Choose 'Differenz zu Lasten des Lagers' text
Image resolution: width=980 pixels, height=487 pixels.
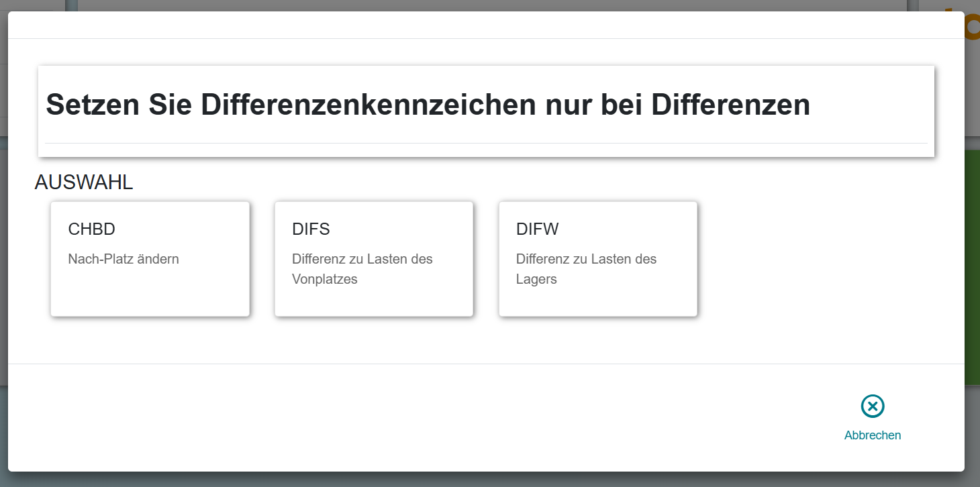point(586,269)
